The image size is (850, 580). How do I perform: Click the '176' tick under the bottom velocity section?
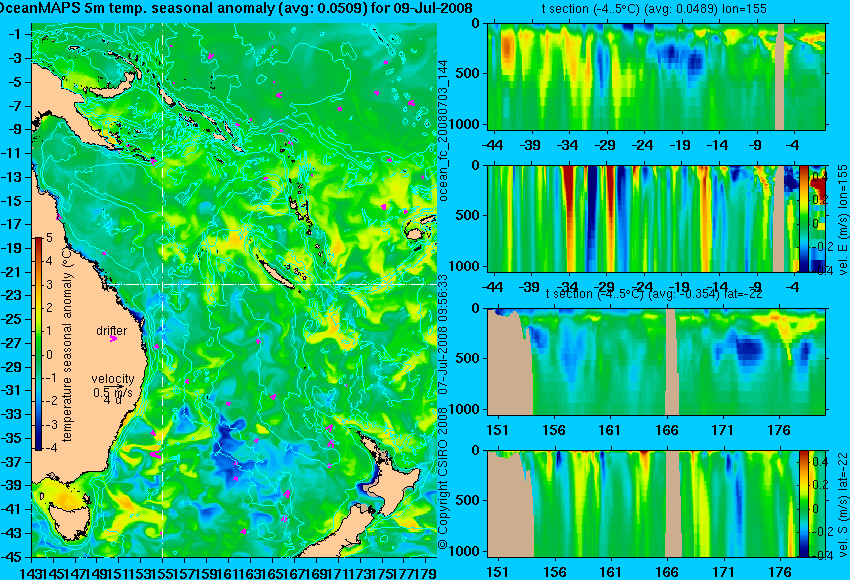780,572
